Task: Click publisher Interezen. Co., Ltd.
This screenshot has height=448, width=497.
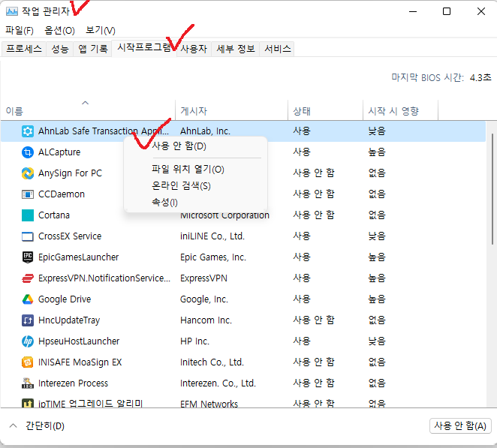Action: 218,383
